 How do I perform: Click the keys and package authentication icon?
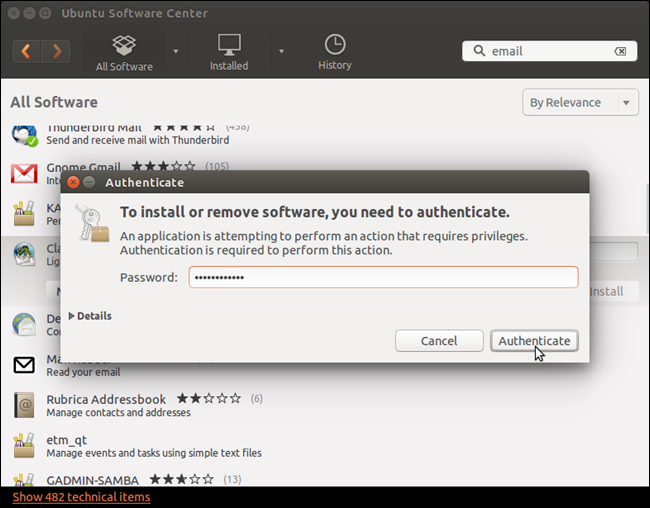(92, 223)
